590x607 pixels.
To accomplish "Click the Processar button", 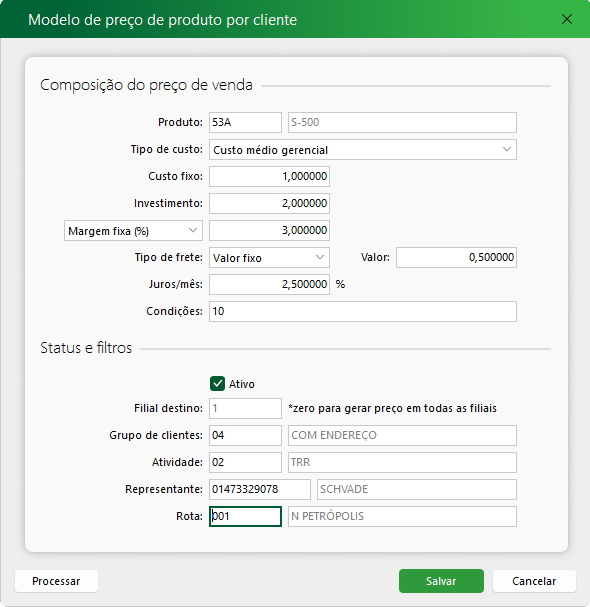I will click(x=56, y=581).
